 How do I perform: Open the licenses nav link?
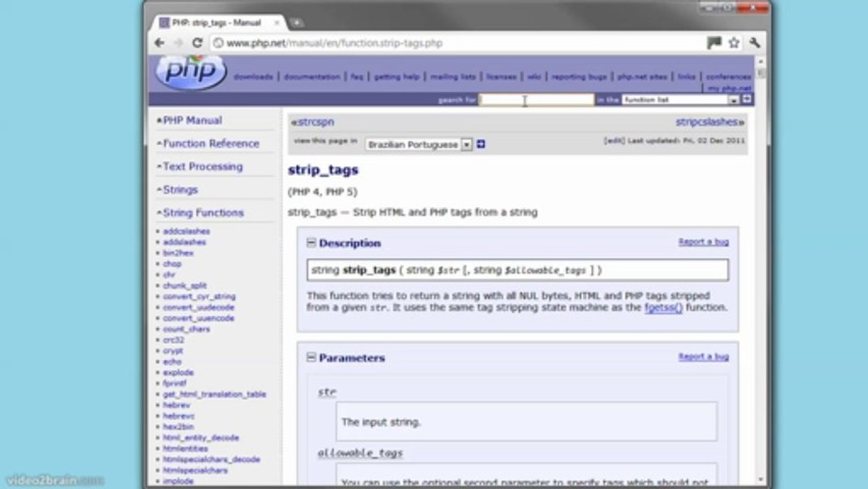pos(502,77)
